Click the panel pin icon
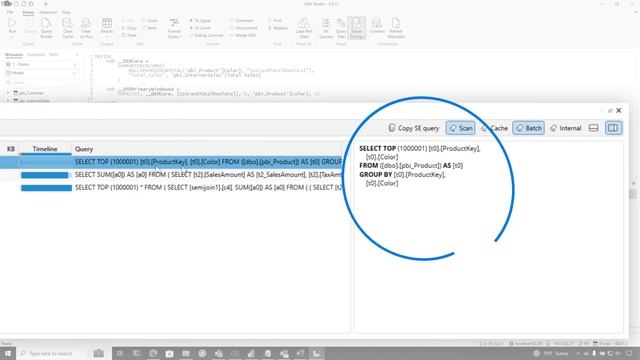Image resolution: width=640 pixels, height=360 pixels. 610,111
